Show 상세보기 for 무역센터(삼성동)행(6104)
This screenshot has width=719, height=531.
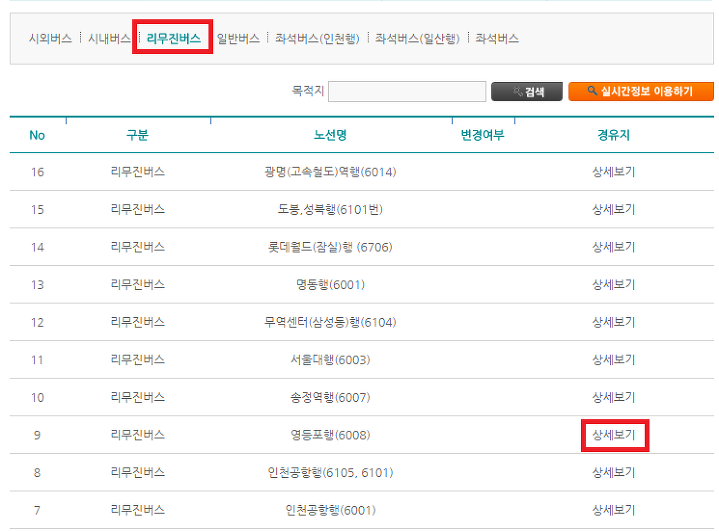click(614, 322)
